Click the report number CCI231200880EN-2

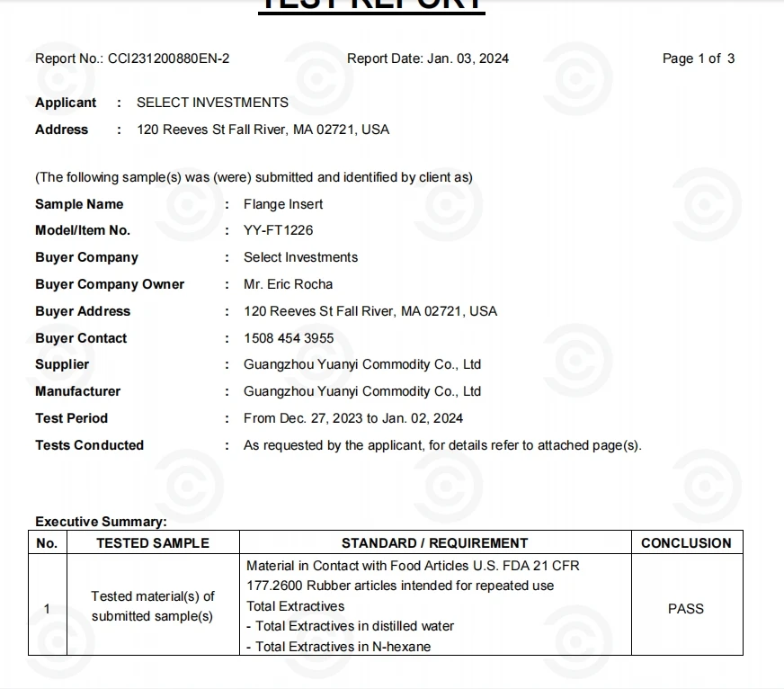(168, 58)
